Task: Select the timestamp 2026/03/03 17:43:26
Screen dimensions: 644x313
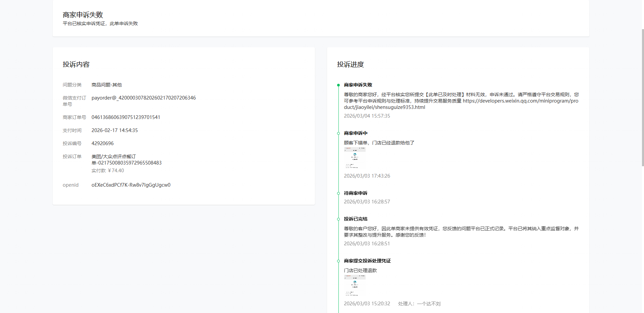Action: coord(367,176)
